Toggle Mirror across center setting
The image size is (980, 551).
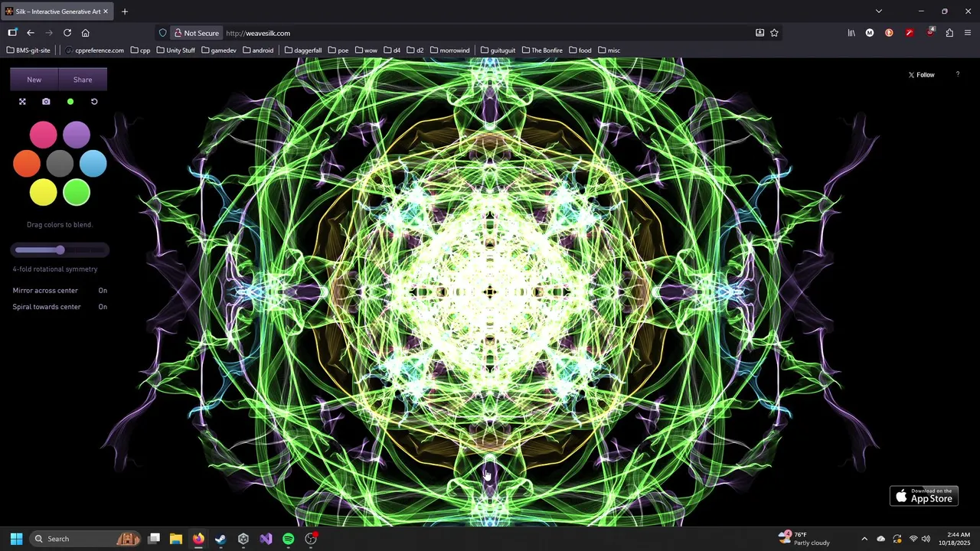coord(60,291)
